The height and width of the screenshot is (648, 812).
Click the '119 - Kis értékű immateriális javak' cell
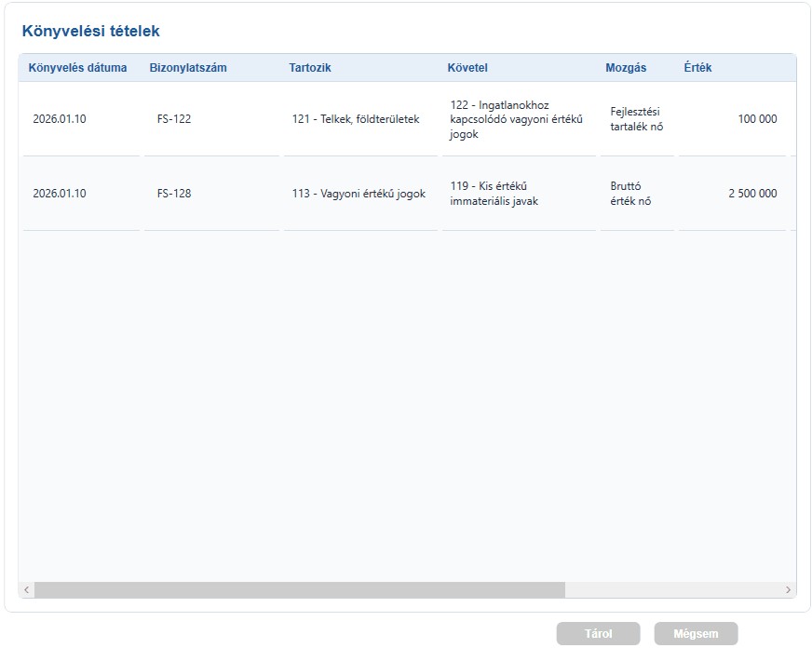pyautogui.click(x=519, y=194)
